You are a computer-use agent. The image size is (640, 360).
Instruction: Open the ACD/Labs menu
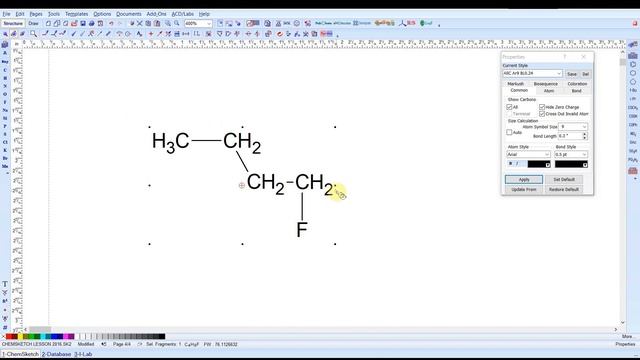click(x=182, y=14)
